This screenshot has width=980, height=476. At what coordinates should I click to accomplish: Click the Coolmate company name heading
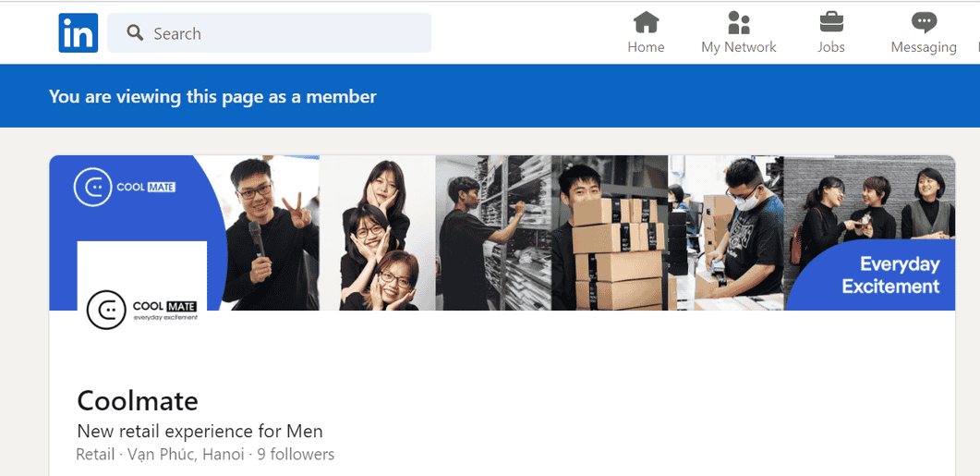click(x=138, y=400)
